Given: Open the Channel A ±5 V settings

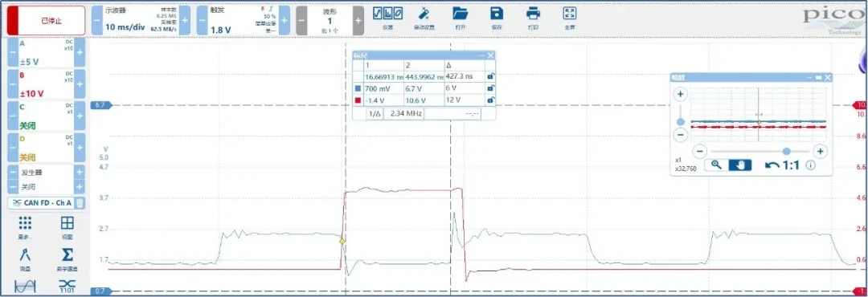Looking at the screenshot, I should point(47,52).
